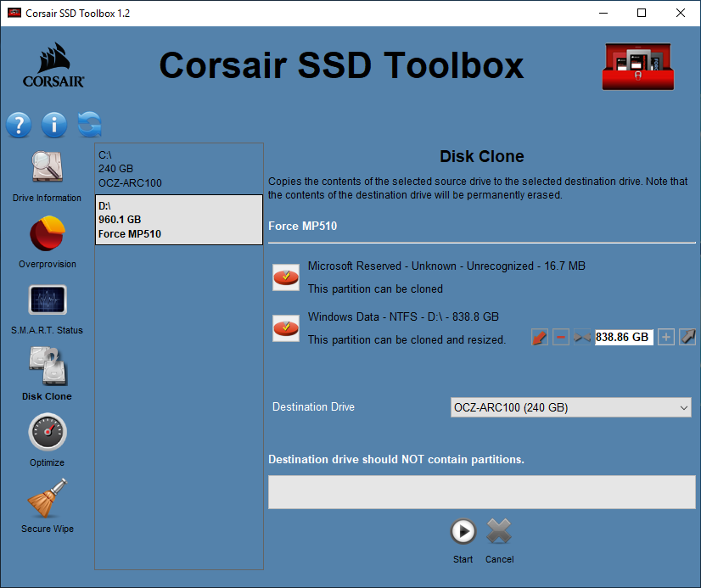Click the shrink partition minus control
701x588 pixels.
[x=560, y=337]
